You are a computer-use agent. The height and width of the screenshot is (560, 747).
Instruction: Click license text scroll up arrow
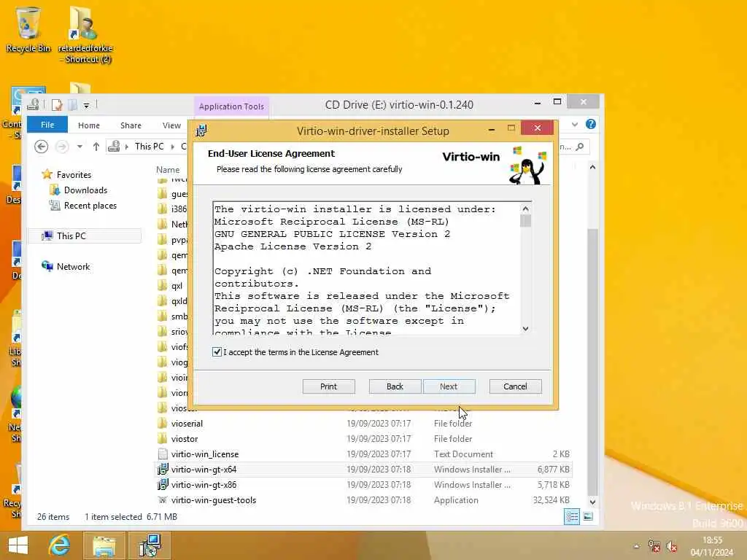[525, 209]
